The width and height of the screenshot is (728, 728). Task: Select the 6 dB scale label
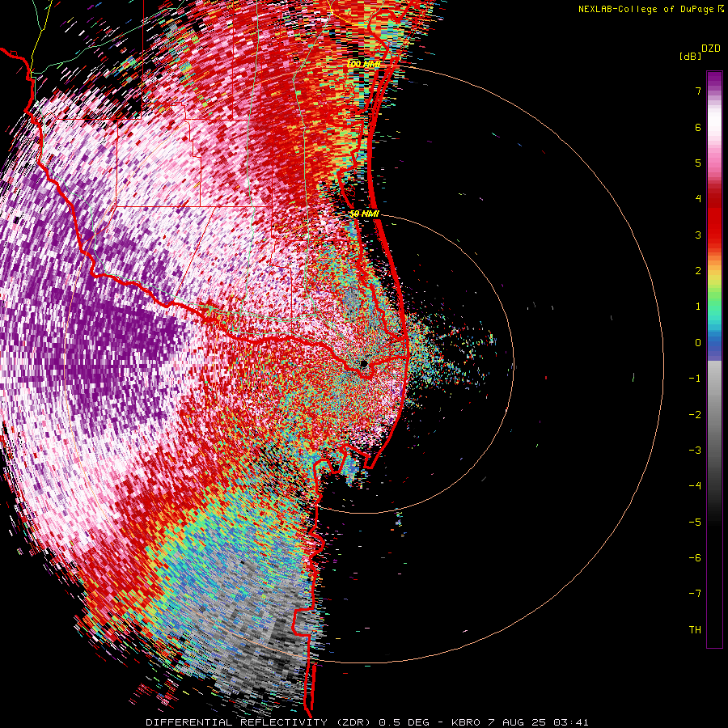click(698, 127)
